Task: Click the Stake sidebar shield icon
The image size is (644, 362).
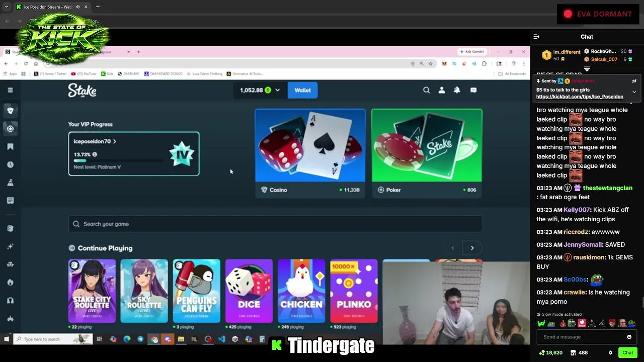Action: [x=10, y=111]
